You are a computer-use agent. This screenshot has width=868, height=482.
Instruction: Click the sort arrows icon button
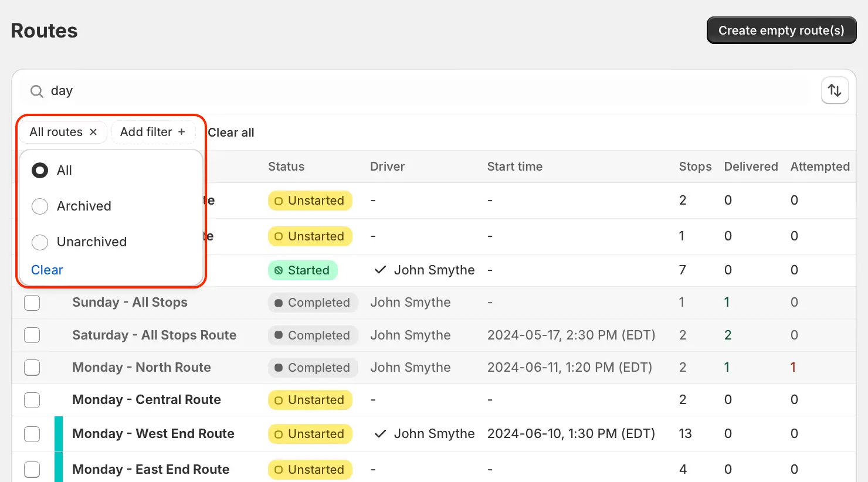[835, 91]
